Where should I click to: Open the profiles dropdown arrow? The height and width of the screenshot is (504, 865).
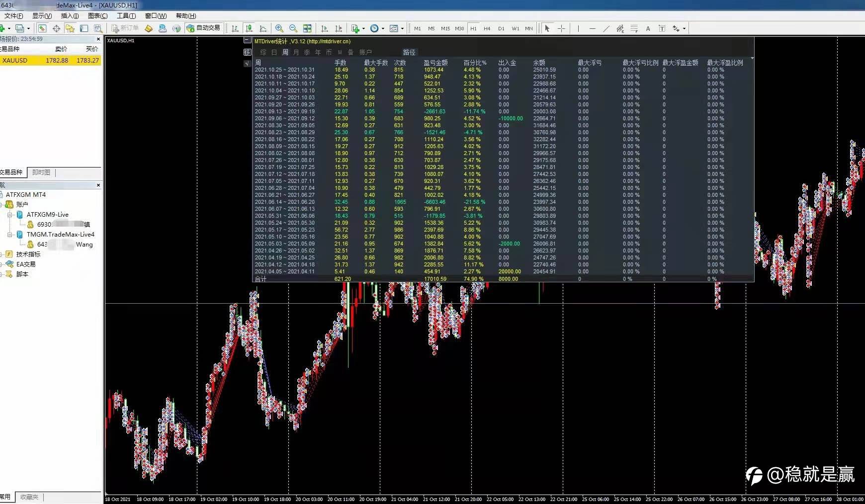(x=28, y=28)
